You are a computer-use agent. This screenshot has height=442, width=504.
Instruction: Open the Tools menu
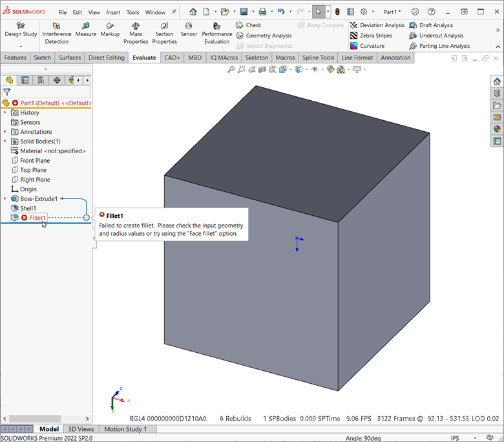(132, 12)
